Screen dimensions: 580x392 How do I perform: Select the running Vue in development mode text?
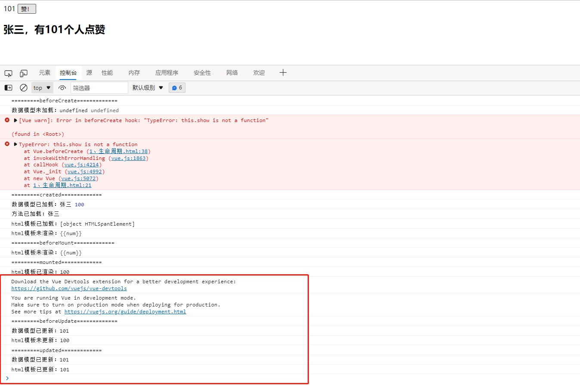click(74, 298)
